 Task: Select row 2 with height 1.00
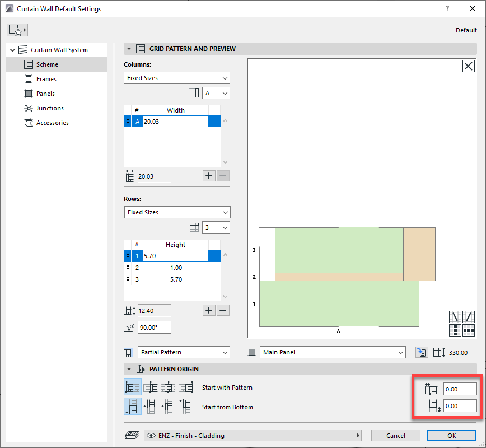(172, 268)
